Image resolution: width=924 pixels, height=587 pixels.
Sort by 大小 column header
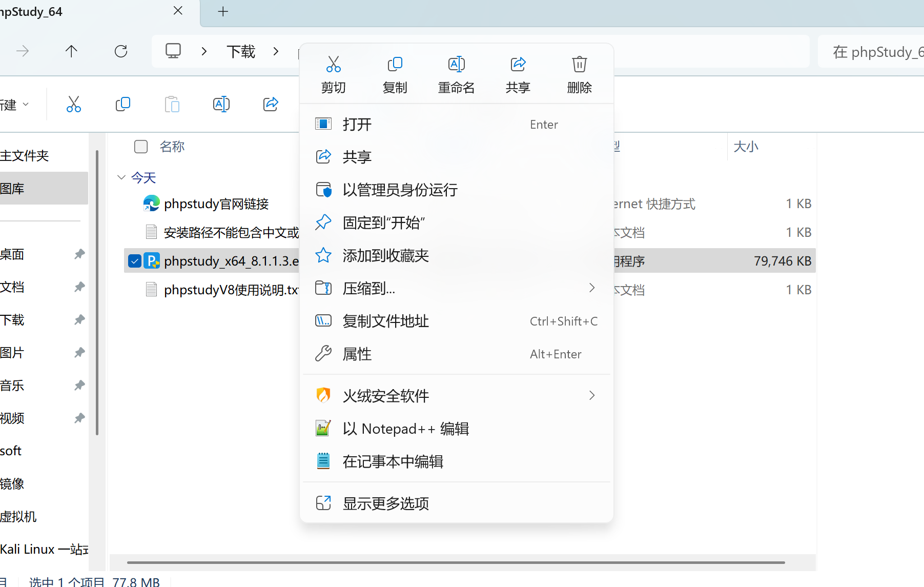click(x=746, y=147)
